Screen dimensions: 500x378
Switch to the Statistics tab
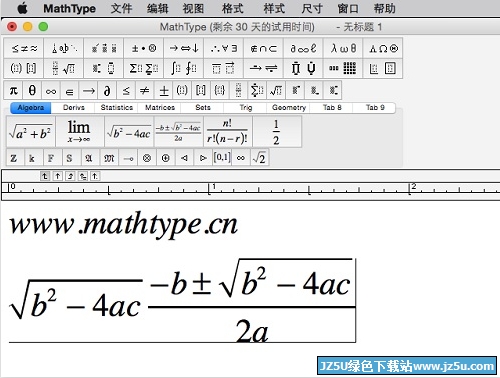pyautogui.click(x=117, y=107)
